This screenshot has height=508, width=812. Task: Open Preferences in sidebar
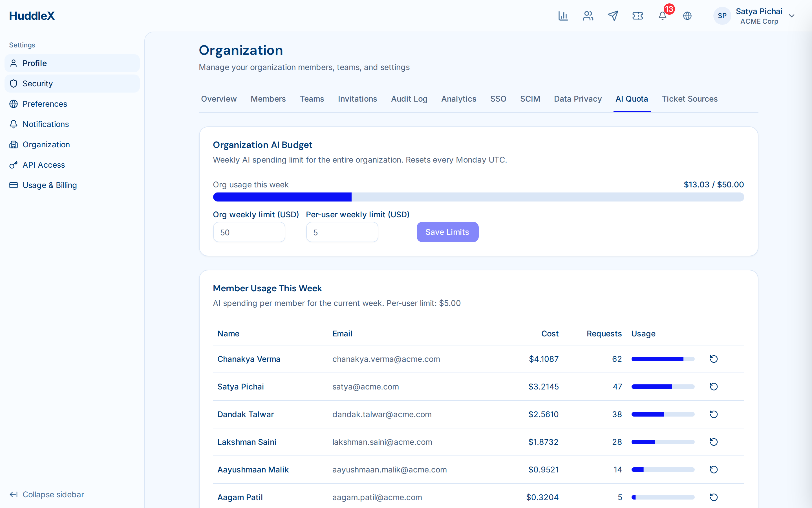pyautogui.click(x=72, y=104)
